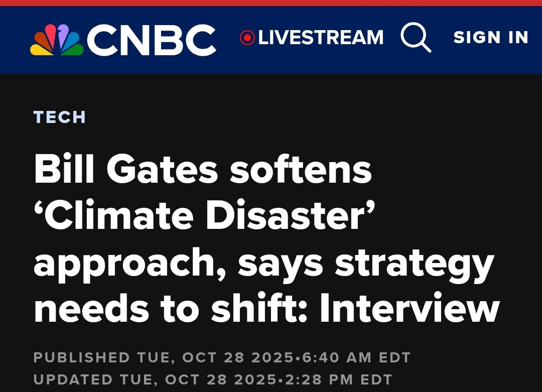Go to the TECH section
The height and width of the screenshot is (392, 542).
60,117
